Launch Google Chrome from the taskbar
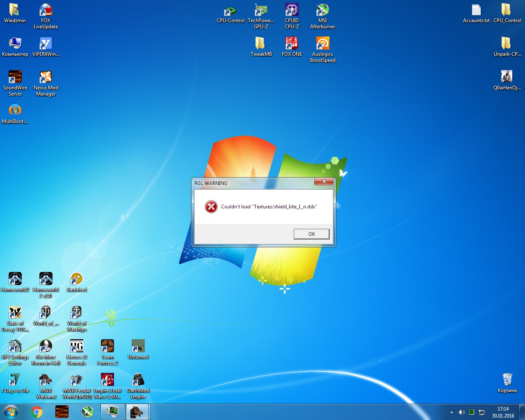 (x=37, y=412)
